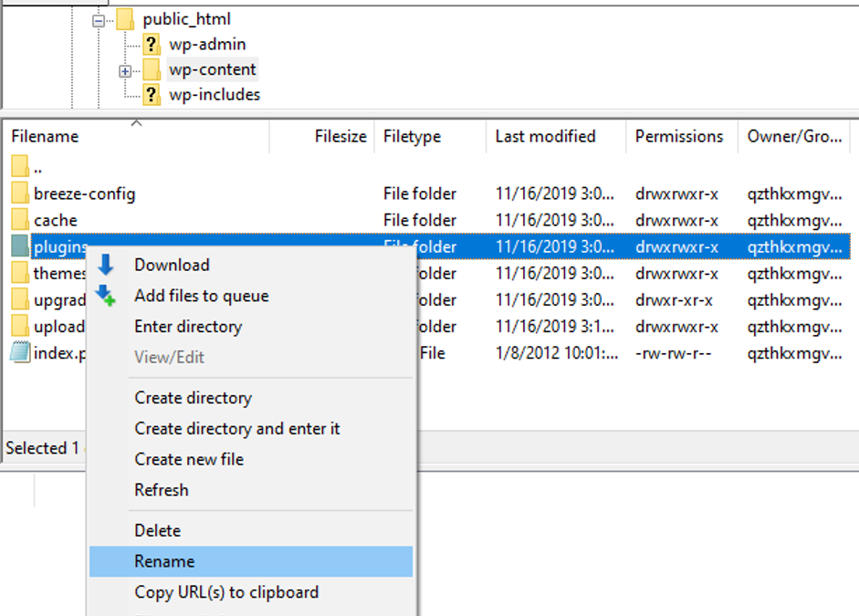Click the breeze-config folder icon
The image size is (859, 616).
point(20,193)
